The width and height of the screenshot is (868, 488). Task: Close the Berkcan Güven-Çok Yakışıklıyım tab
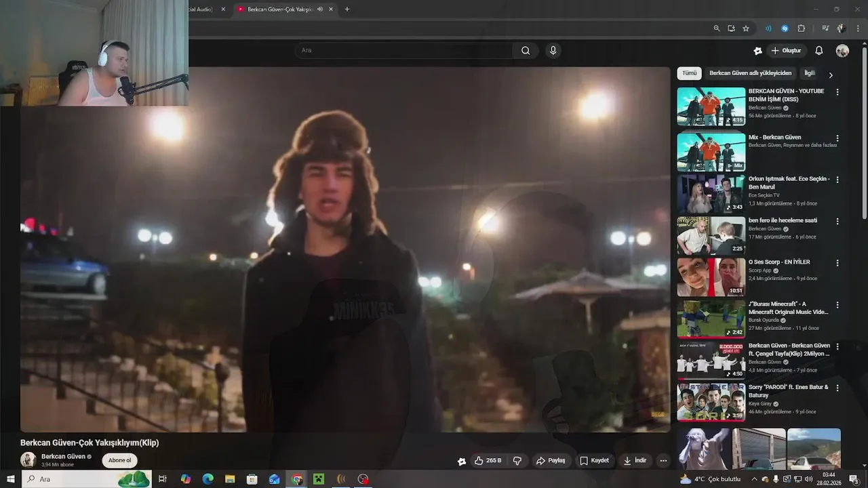[x=331, y=9]
